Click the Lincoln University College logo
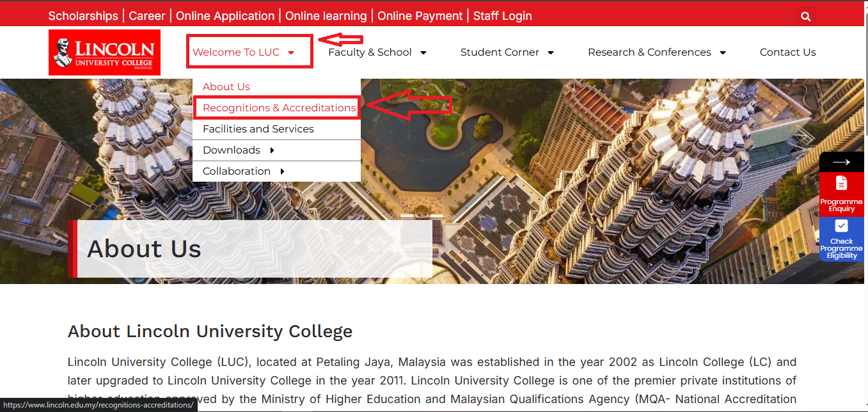The image size is (868, 412). coord(104,52)
